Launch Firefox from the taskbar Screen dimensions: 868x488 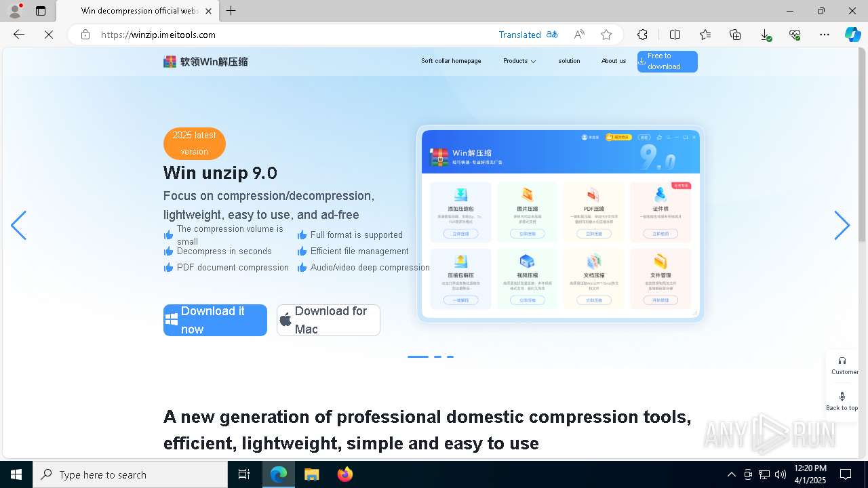pos(345,474)
